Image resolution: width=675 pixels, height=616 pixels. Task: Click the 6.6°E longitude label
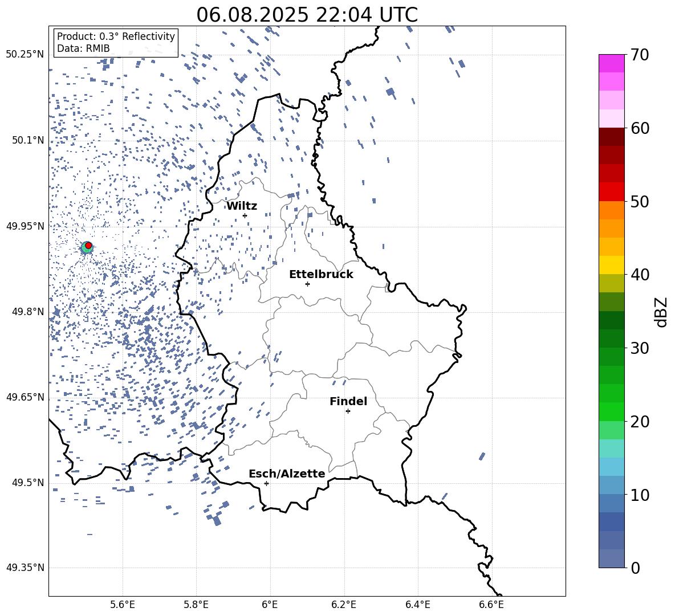pyautogui.click(x=491, y=605)
